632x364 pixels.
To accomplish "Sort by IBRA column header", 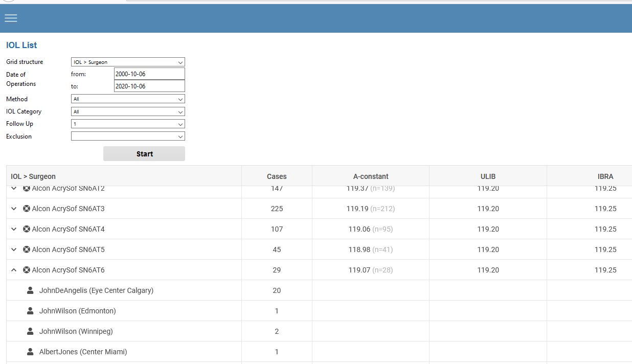I will point(590,176).
